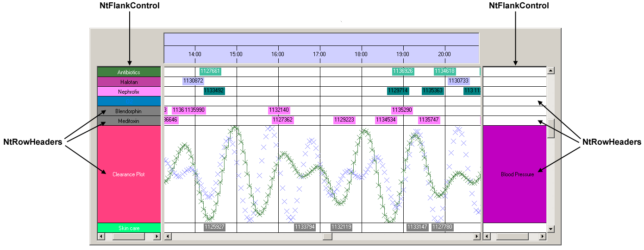644x250 pixels.
Task: Click left arrow under Blood Pressure panel
Action: [486, 237]
